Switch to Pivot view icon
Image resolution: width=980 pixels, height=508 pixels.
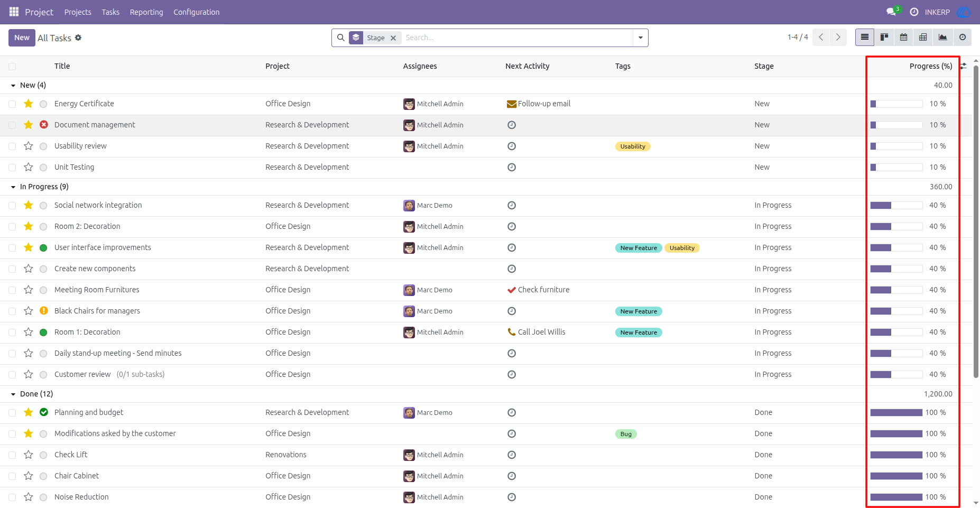point(923,38)
